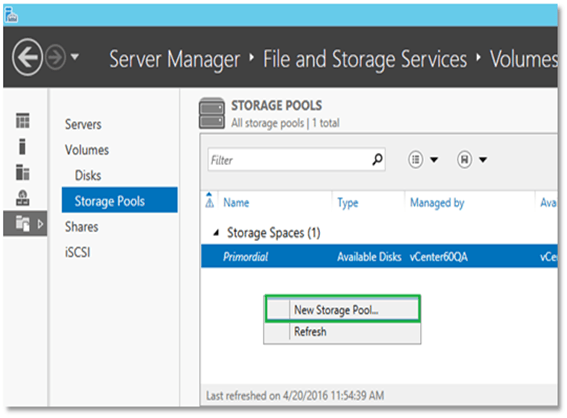
Task: Select the Primordial storage pool row
Action: point(379,256)
